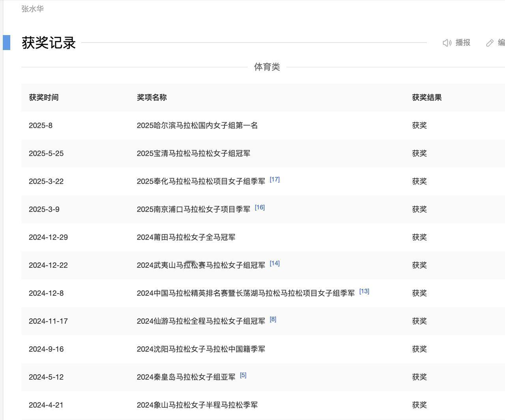Click the edit pencil icon
The height and width of the screenshot is (420, 505).
click(x=490, y=43)
